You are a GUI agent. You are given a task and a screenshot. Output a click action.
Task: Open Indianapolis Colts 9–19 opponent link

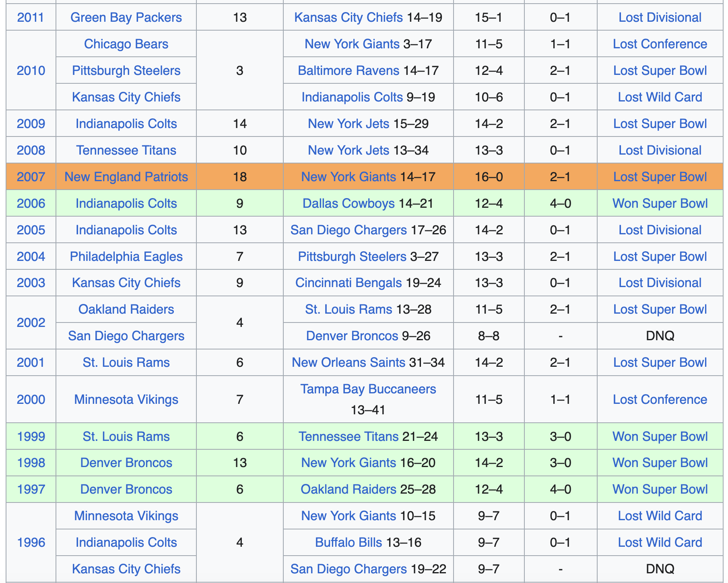tap(352, 97)
